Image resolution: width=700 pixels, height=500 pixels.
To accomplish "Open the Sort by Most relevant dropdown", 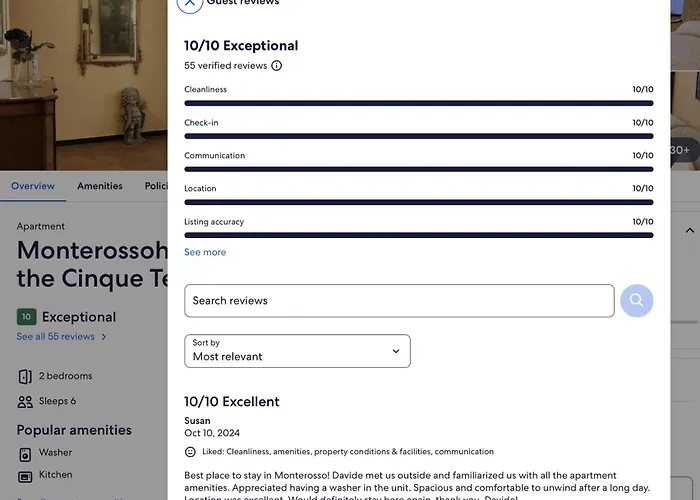I will [x=297, y=351].
